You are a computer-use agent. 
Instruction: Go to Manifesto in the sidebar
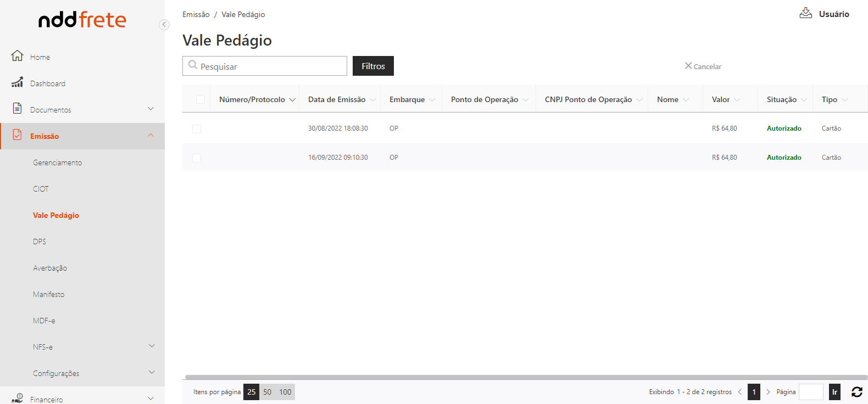point(48,294)
